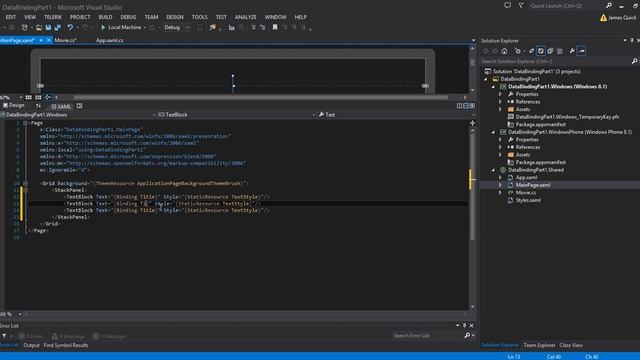
Task: Open the Debug configuration dropdown
Action: coord(176,27)
